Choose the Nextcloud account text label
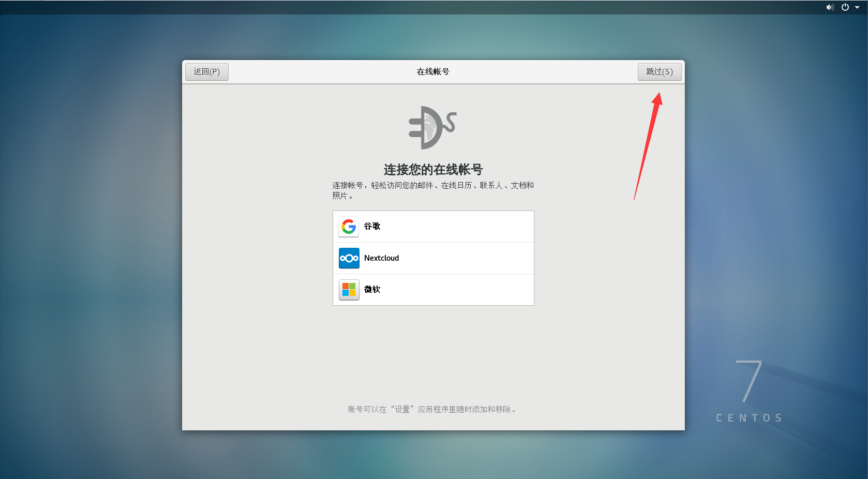Image resolution: width=868 pixels, height=479 pixels. click(381, 258)
